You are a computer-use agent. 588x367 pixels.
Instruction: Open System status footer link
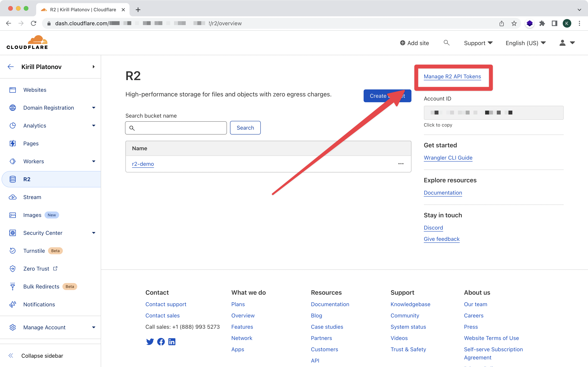408,327
